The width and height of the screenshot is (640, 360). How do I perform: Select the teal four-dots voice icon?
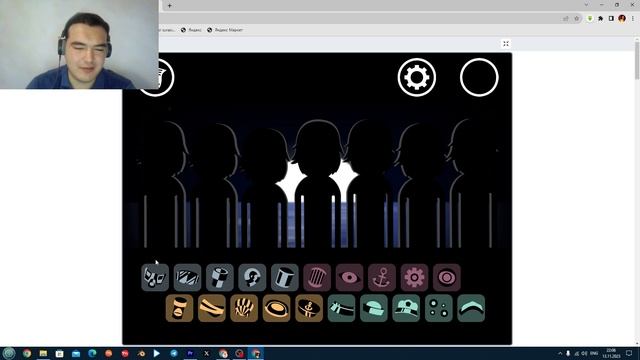click(x=438, y=308)
